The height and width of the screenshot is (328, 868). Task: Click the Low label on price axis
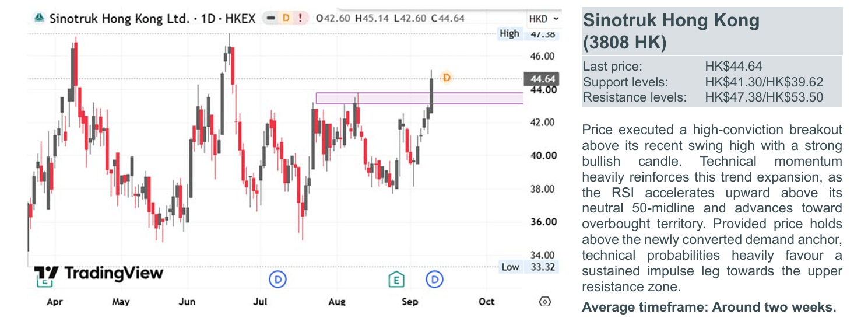click(x=510, y=267)
